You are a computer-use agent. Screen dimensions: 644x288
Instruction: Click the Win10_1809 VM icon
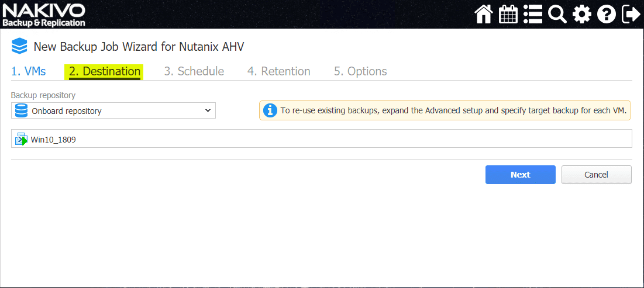click(x=22, y=140)
